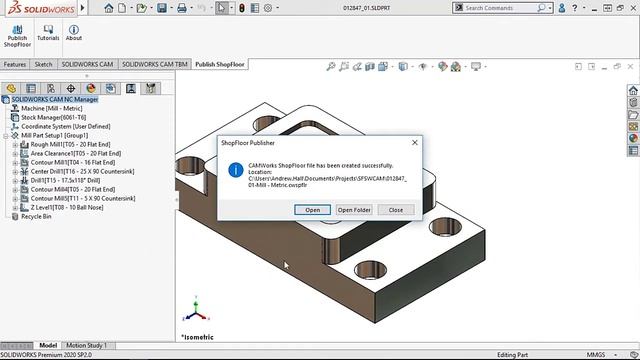Open Appearances sphere in task pane
640x360 pixels.
[x=633, y=138]
